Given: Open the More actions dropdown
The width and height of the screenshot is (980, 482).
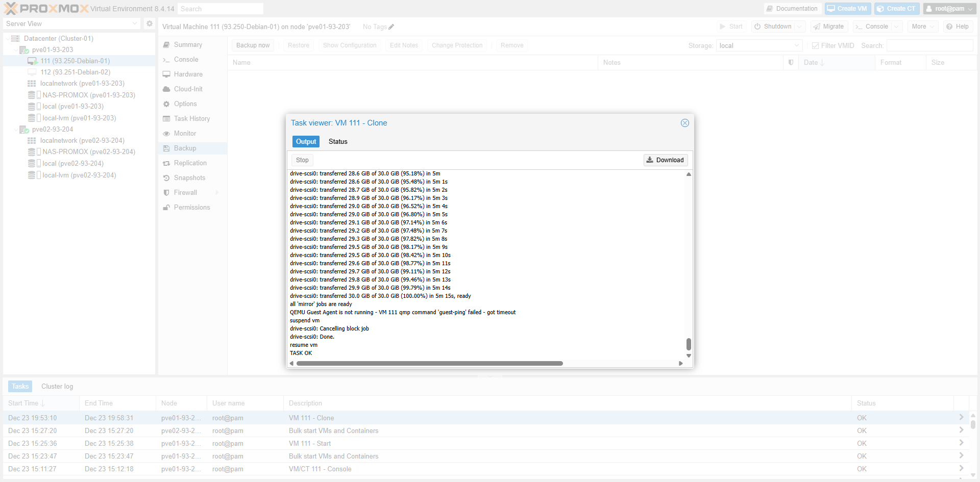Looking at the screenshot, I should point(923,27).
